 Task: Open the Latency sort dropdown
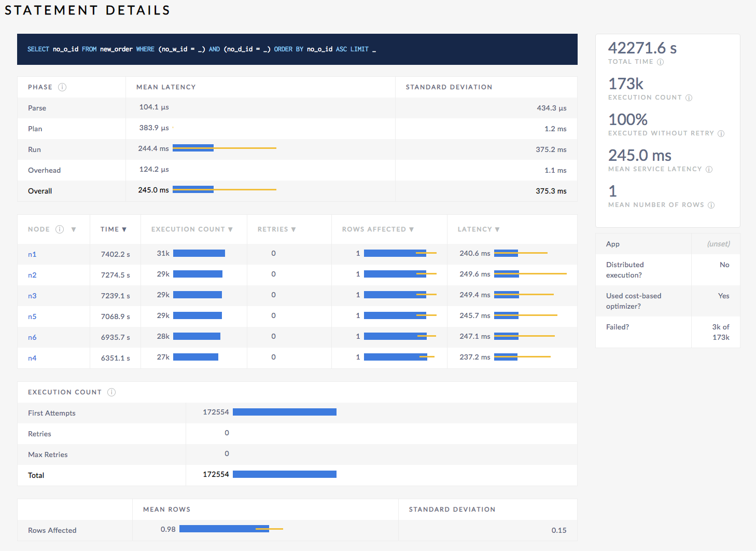[x=497, y=229]
